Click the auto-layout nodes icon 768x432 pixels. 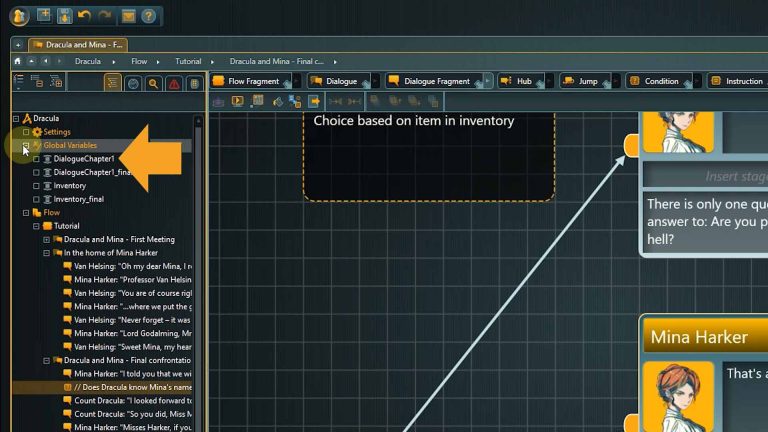(295, 101)
